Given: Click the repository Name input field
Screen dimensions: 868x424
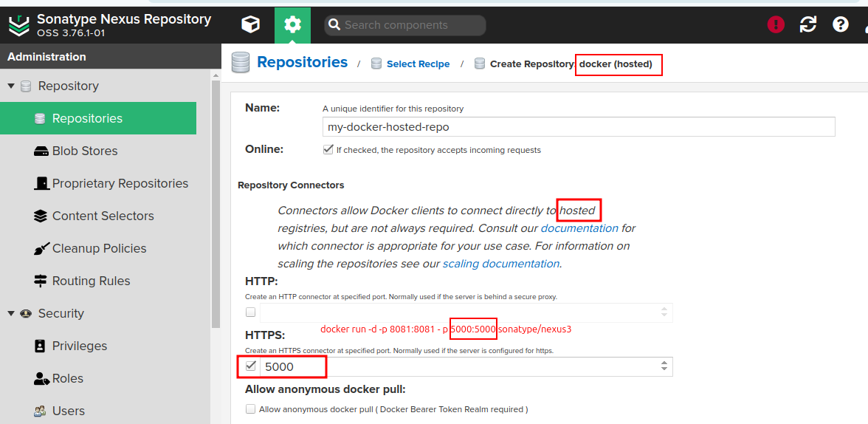Looking at the screenshot, I should 578,127.
